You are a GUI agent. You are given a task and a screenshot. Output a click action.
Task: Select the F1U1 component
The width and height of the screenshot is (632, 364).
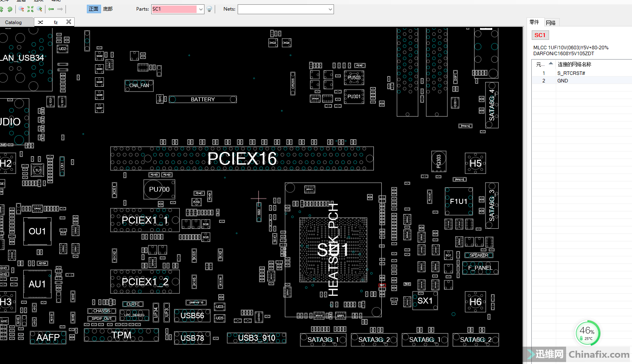click(x=459, y=201)
